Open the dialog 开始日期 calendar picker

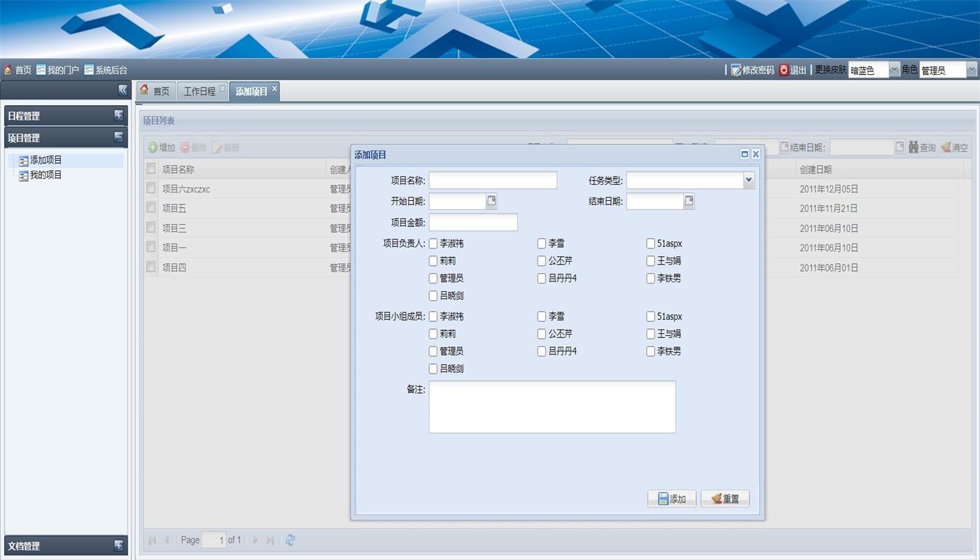[x=491, y=202]
